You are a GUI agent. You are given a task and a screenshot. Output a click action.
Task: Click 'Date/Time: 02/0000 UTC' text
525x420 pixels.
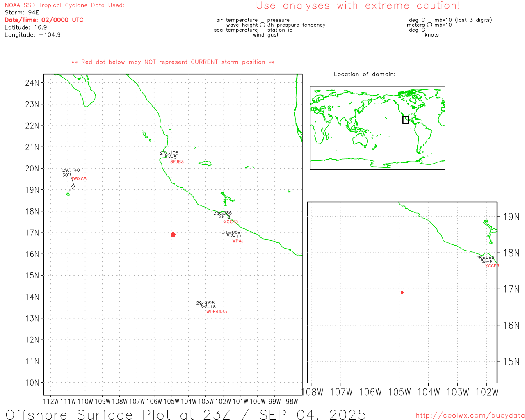[x=44, y=20]
